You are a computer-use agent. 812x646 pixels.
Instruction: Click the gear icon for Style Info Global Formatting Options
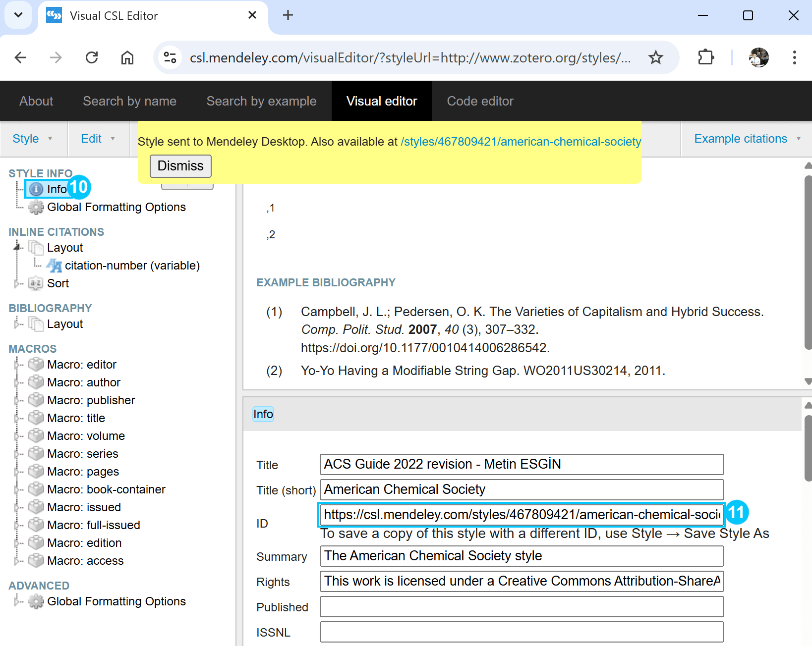[36, 207]
